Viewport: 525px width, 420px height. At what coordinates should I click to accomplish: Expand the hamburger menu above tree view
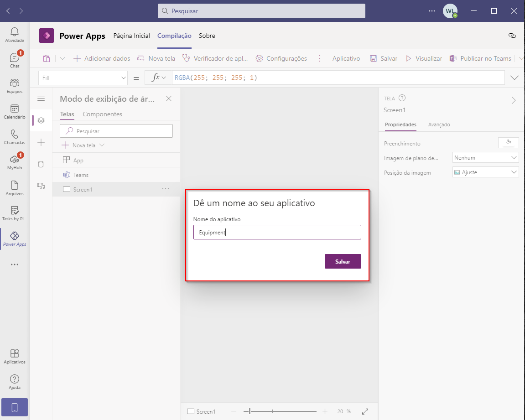coord(41,99)
